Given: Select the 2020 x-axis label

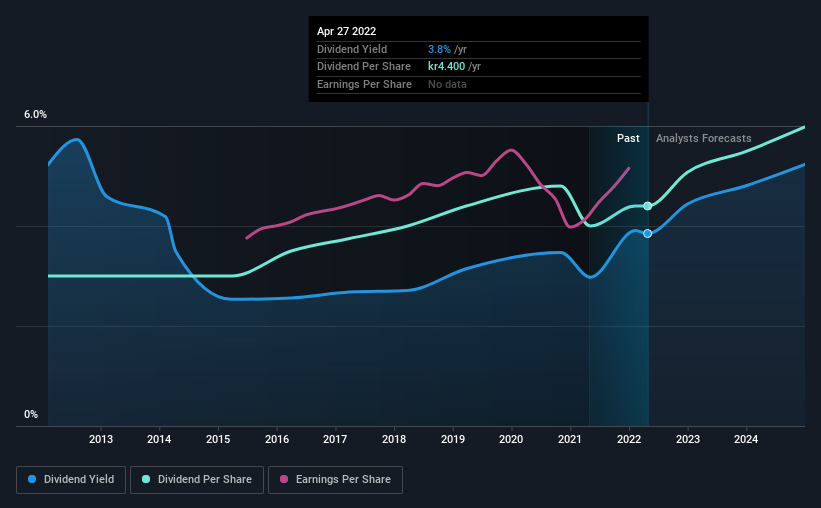Looking at the screenshot, I should [511, 439].
